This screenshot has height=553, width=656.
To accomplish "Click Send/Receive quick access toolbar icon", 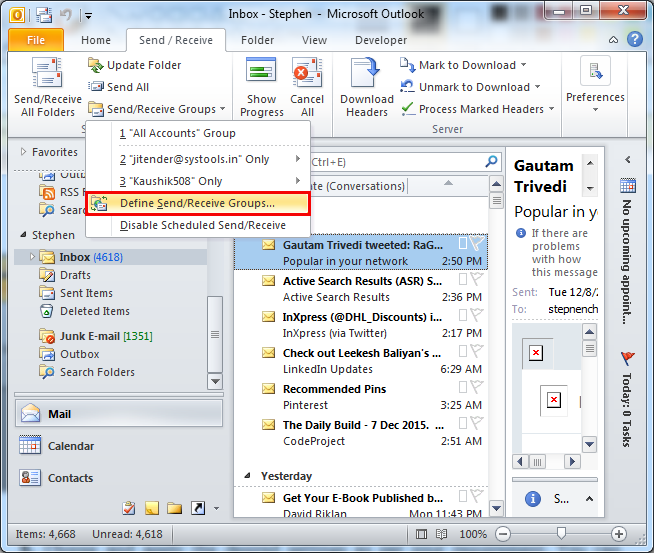I will (44, 15).
